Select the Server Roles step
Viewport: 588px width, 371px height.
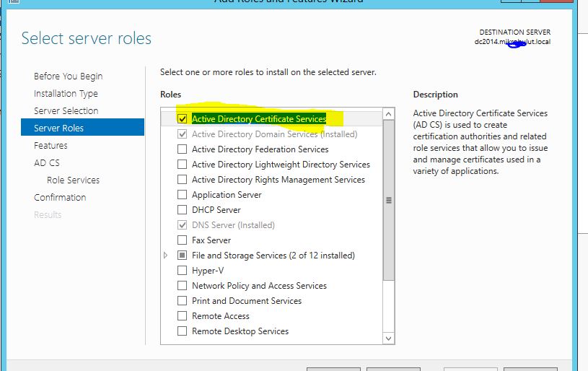(x=82, y=128)
